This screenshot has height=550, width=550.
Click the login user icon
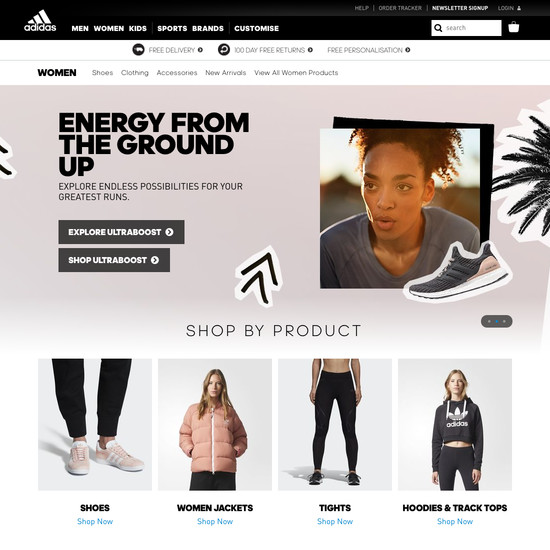click(x=519, y=8)
